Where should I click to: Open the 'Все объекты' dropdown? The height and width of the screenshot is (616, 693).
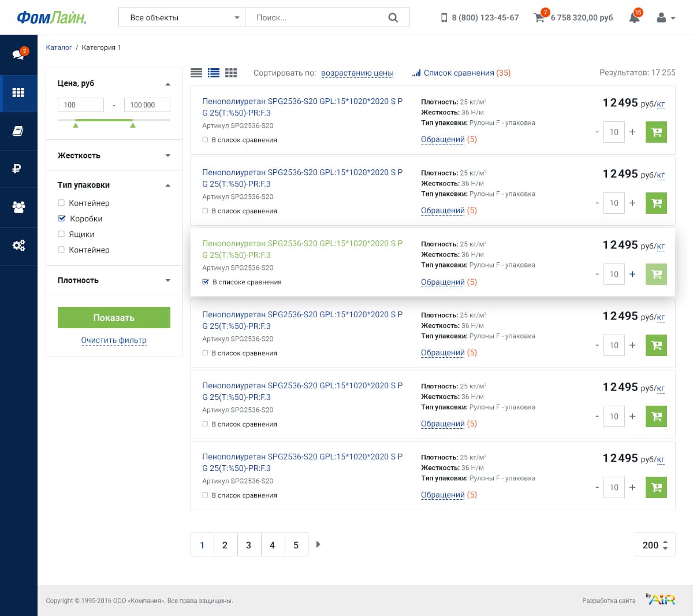click(181, 18)
